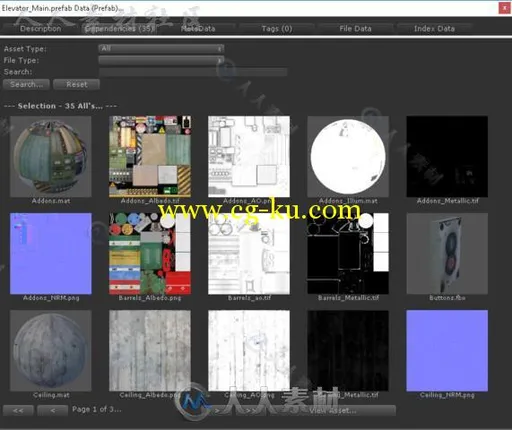Click the Barrels_Albedo.png file name label
Viewport: 512px width, 430px height.
point(150,298)
